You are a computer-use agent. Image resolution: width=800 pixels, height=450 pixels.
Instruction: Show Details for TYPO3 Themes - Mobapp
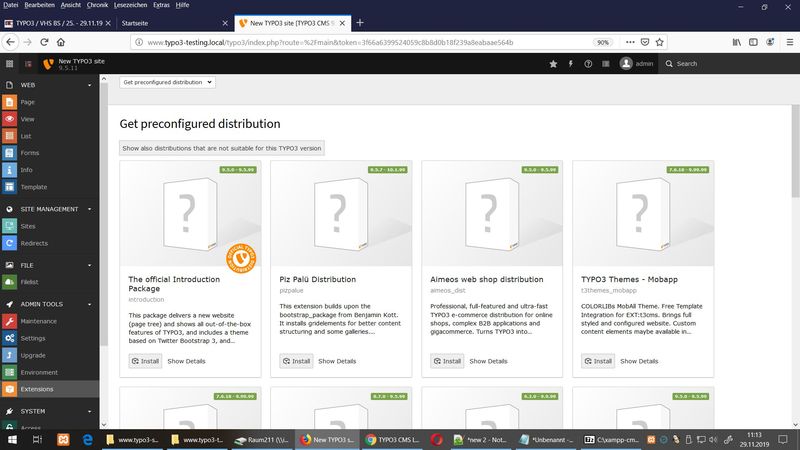639,361
